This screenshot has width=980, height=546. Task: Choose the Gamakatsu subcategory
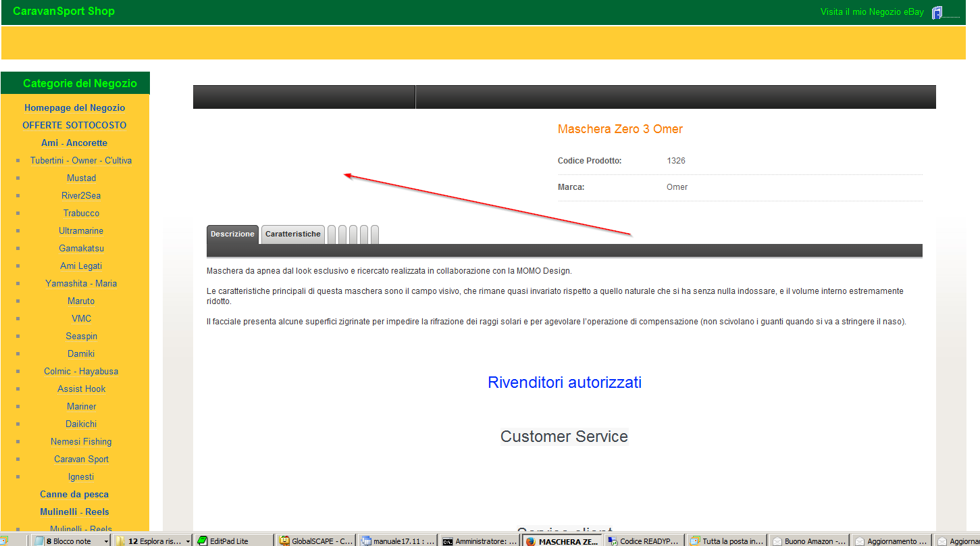(x=81, y=248)
